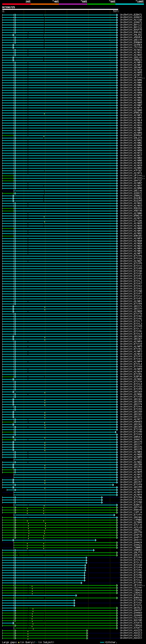
Task: Select hit label UniRef100_A1KZC0
Action: click(131, 638)
